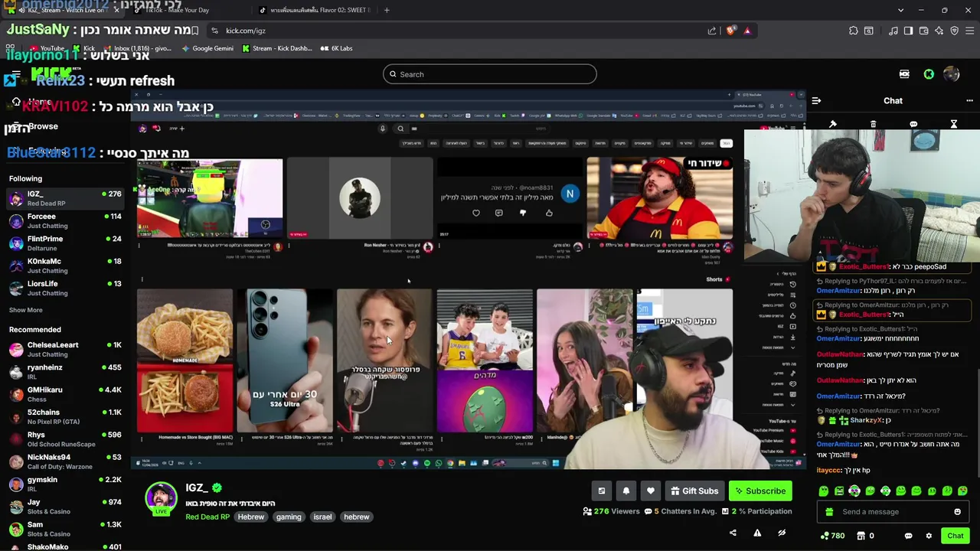Click the gaming tag
Screen dimensions: 980x551
tap(289, 517)
